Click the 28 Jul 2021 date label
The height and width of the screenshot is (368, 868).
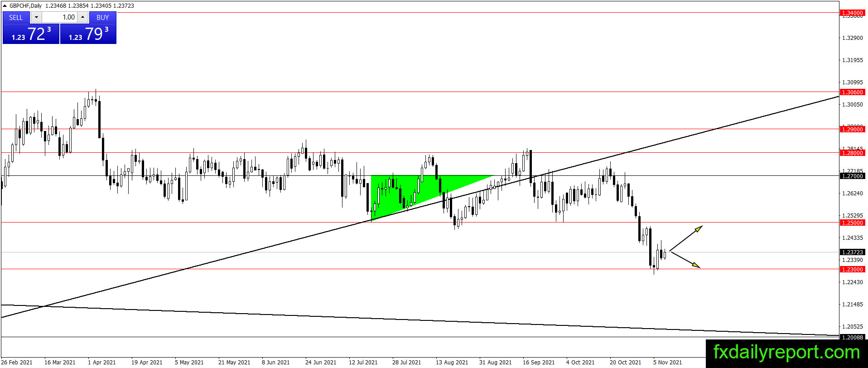[x=407, y=362]
